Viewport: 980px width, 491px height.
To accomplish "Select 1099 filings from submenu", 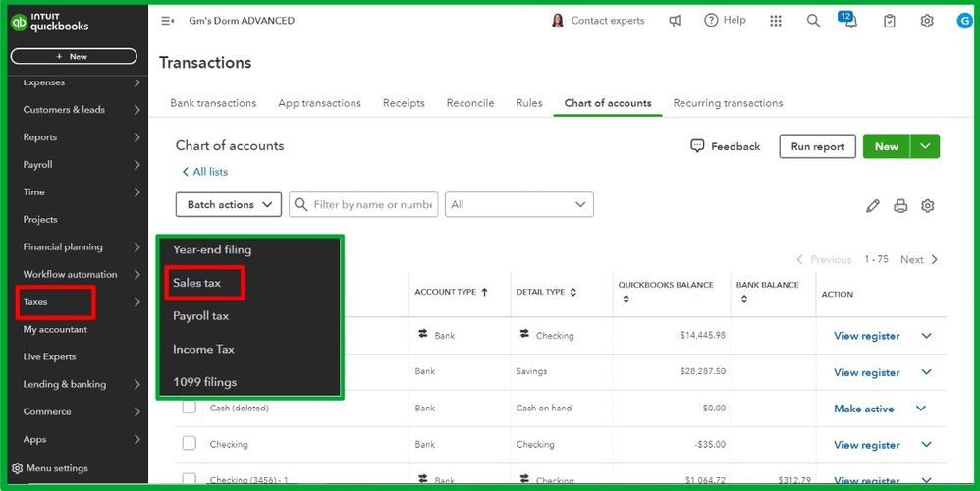I will tap(205, 382).
